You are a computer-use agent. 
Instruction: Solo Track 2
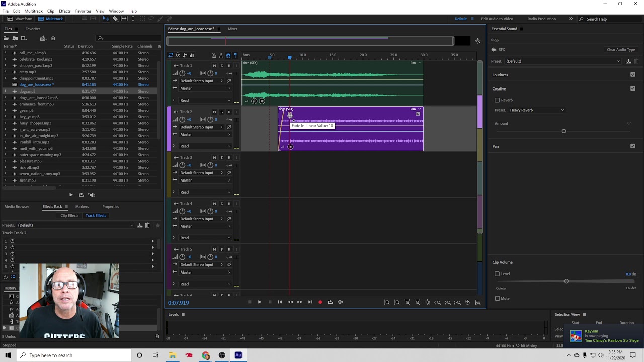click(x=221, y=112)
